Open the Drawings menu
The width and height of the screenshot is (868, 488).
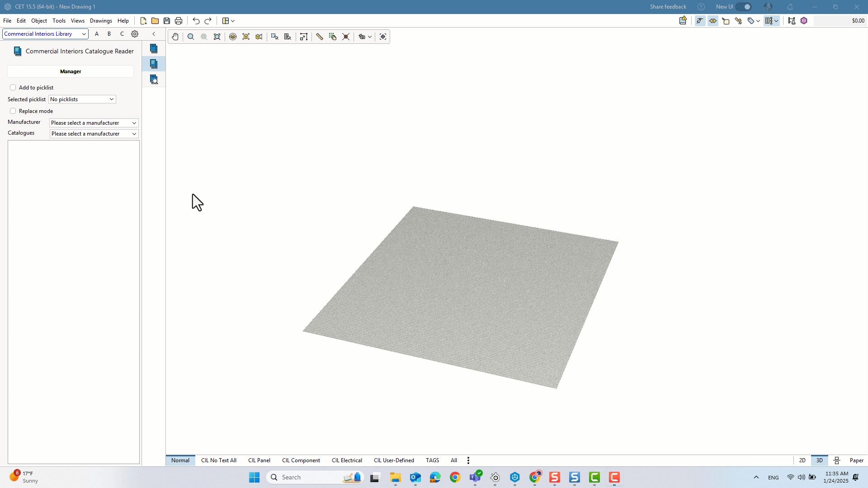pos(101,21)
